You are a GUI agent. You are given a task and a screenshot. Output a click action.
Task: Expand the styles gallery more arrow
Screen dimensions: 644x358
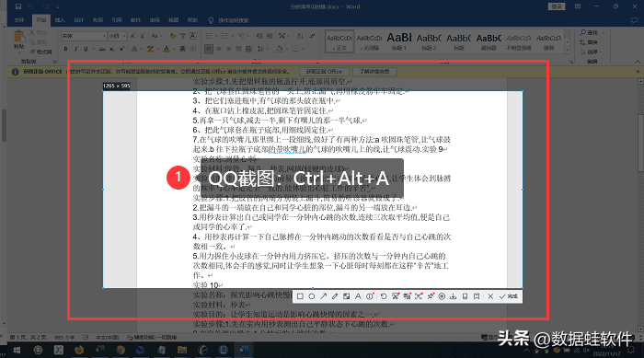(568, 51)
